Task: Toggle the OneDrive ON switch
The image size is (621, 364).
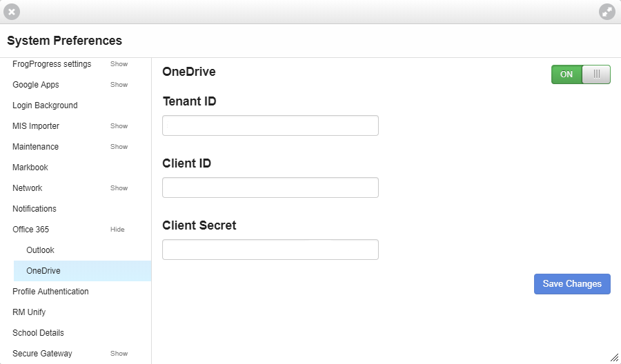Action: [580, 74]
